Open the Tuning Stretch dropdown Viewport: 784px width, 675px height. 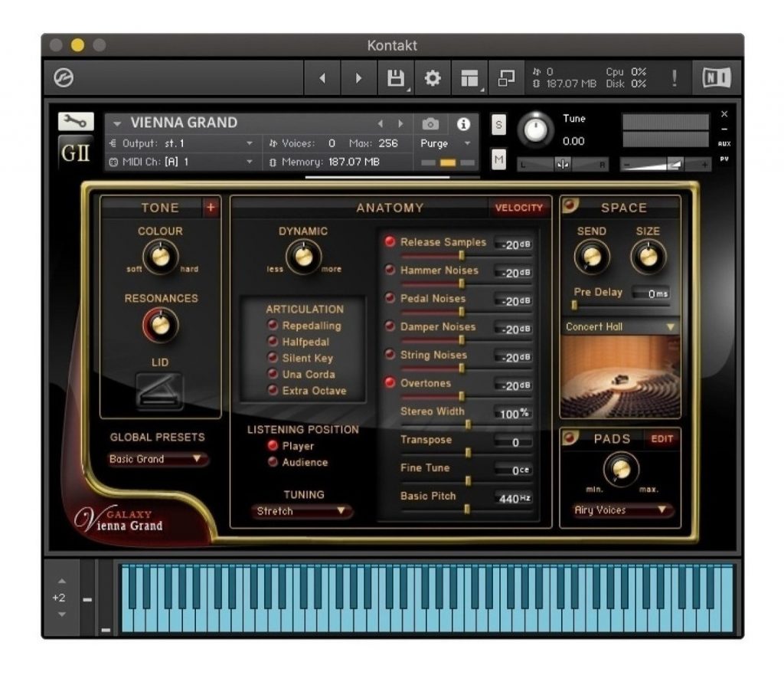click(302, 511)
